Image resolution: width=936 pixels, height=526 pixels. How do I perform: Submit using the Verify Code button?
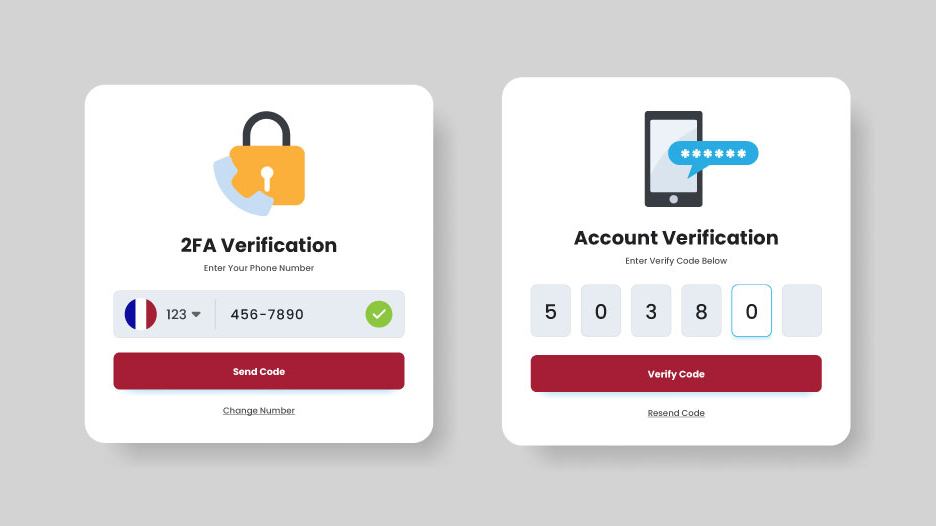pos(676,374)
